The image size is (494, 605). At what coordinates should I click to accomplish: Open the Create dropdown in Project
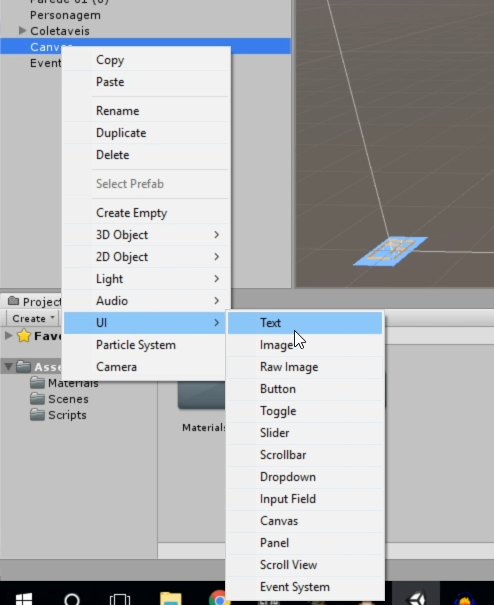(33, 318)
